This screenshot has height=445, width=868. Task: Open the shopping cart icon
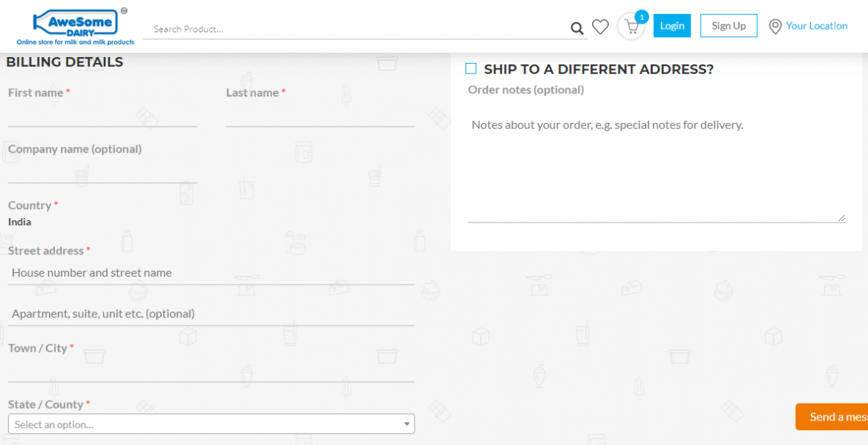tap(631, 27)
